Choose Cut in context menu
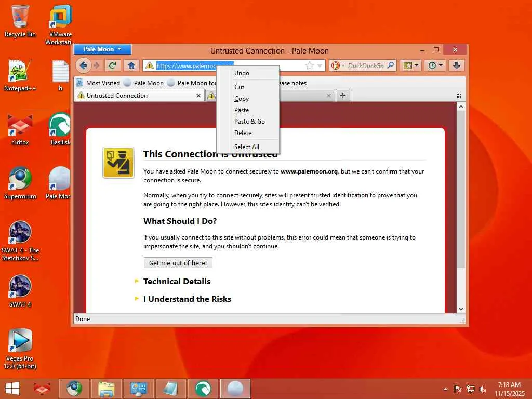 pyautogui.click(x=248, y=87)
